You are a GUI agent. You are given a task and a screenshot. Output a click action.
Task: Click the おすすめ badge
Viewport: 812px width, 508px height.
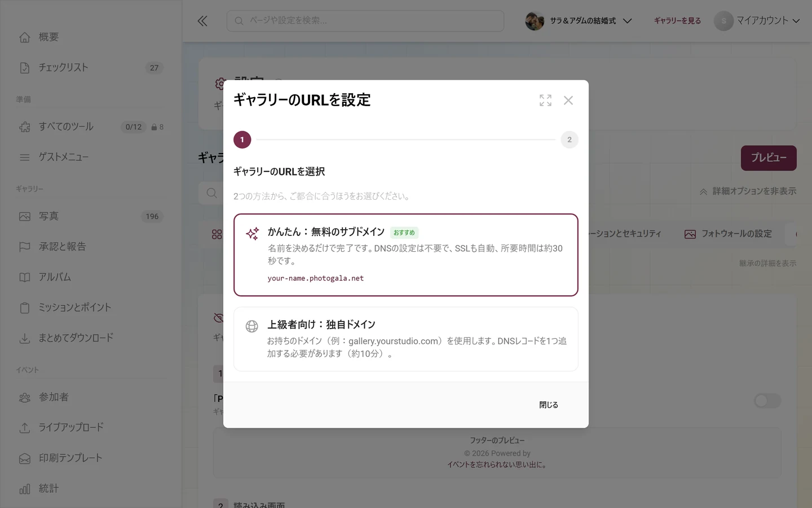point(404,233)
